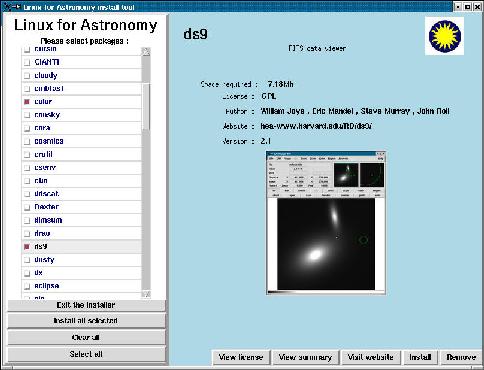The height and width of the screenshot is (370, 484).
Task: Select the crutil package name
Action: pos(43,154)
